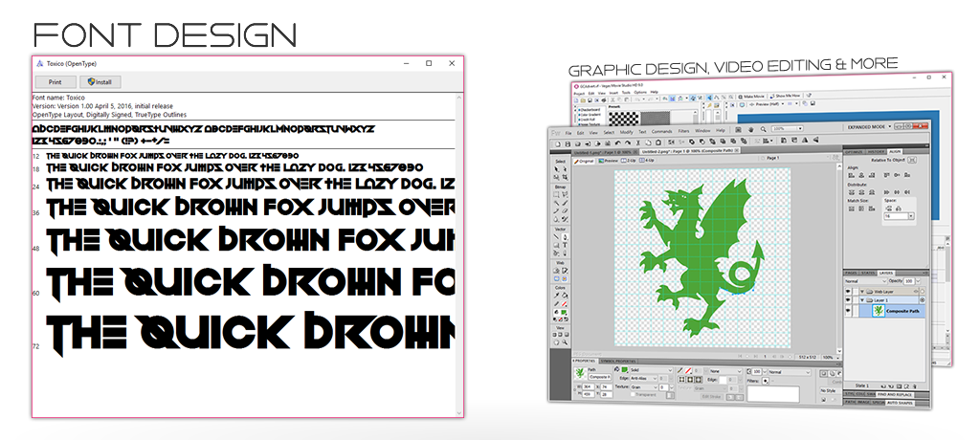980x440 pixels.
Task: Select the Pen tool
Action: click(x=565, y=237)
